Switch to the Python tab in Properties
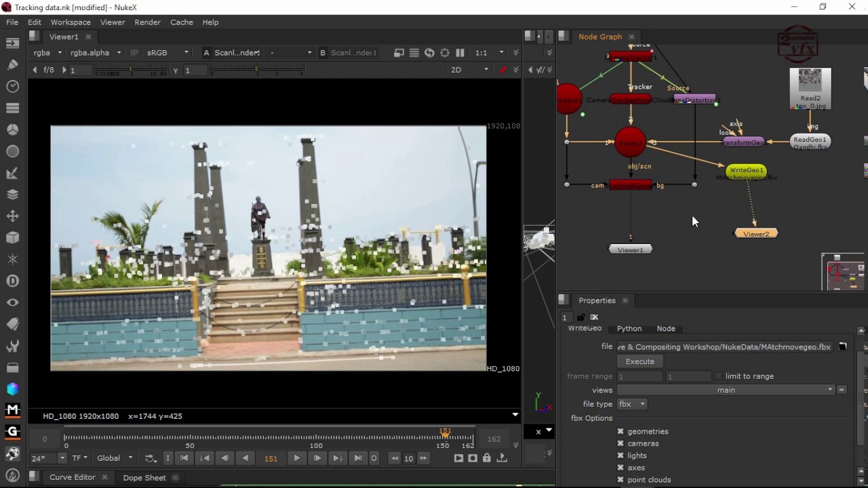Viewport: 868px width, 488px height. coord(629,329)
